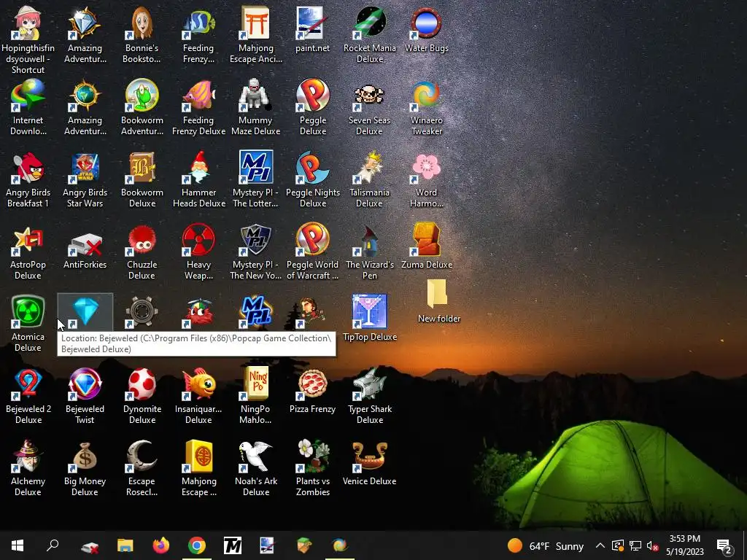Select the Angry Birds Star Wars icon
Screen dimensions: 747x560
pyautogui.click(x=85, y=168)
